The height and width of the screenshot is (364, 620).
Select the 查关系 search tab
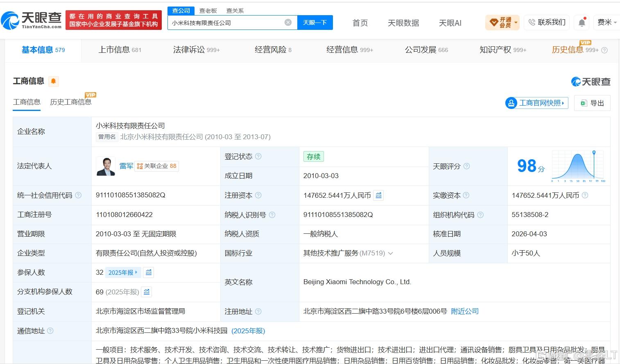(235, 11)
